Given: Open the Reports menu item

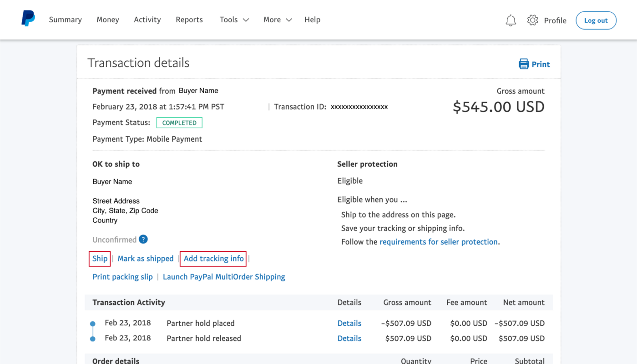Looking at the screenshot, I should point(189,20).
